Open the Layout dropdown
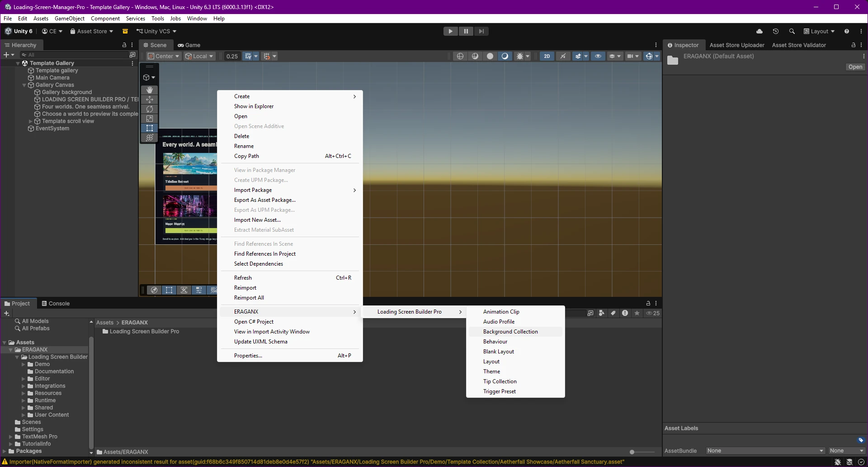Screen dimensions: 868x467 coord(819,31)
